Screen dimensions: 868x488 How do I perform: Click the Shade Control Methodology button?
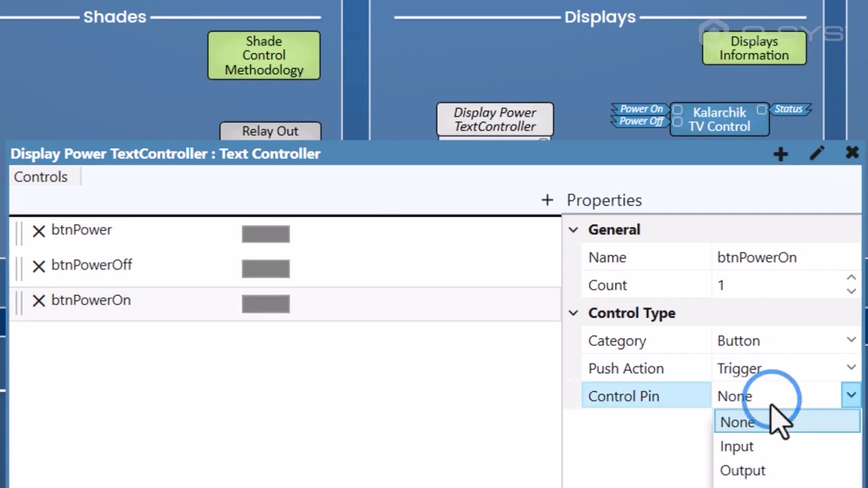click(x=264, y=55)
